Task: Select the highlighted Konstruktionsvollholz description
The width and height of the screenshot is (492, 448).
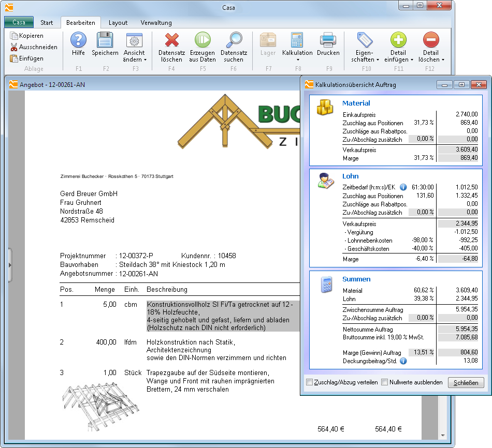Action: click(x=223, y=316)
